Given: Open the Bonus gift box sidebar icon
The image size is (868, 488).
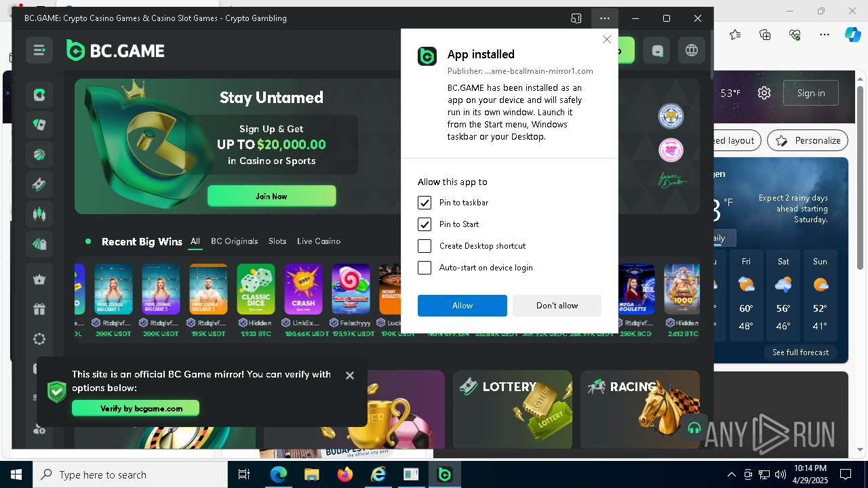Looking at the screenshot, I should 39,309.
